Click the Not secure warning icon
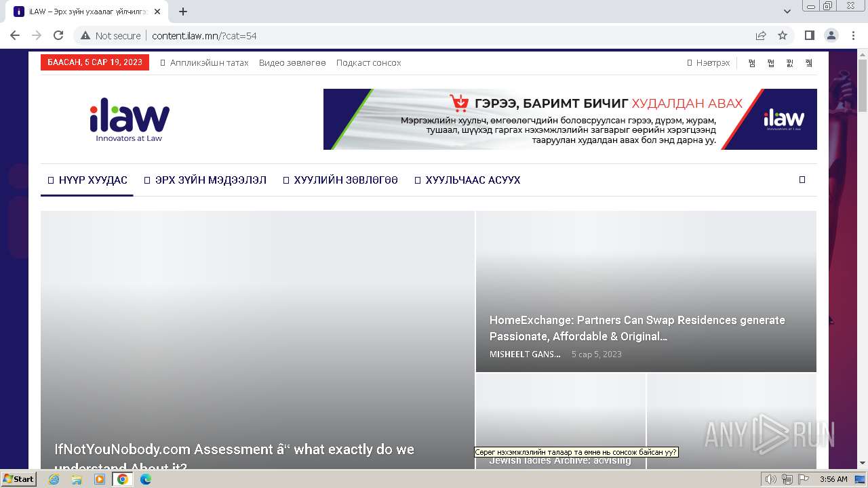Viewport: 868px width, 488px height. point(85,35)
